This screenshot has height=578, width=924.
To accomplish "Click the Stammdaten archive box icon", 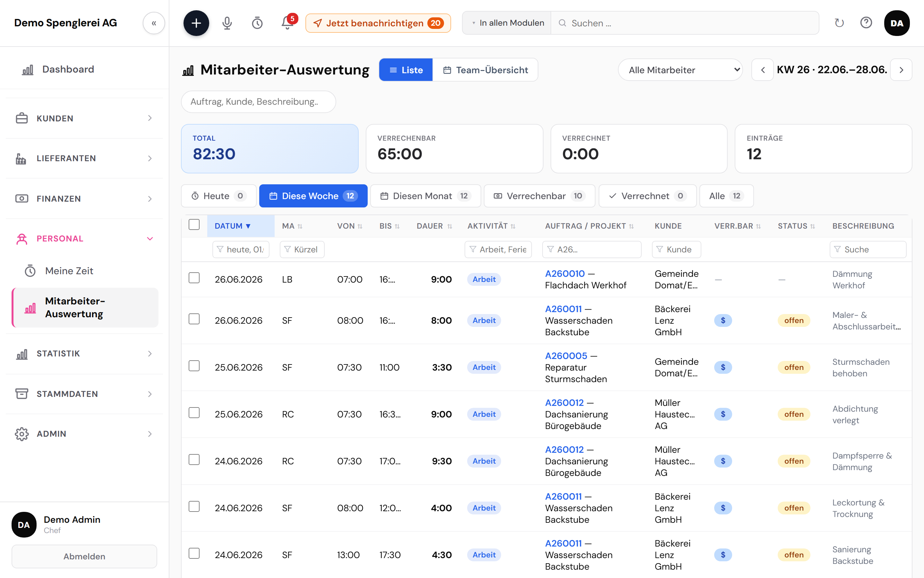I will pyautogui.click(x=22, y=394).
